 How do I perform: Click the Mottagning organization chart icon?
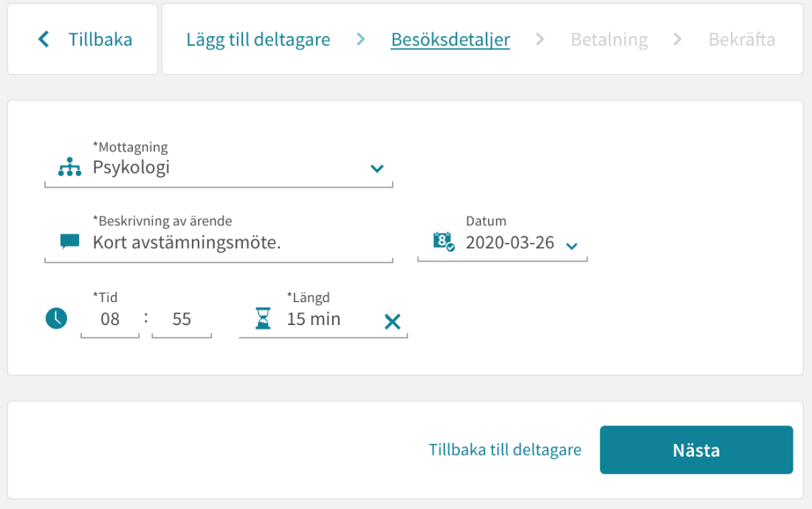pos(69,167)
